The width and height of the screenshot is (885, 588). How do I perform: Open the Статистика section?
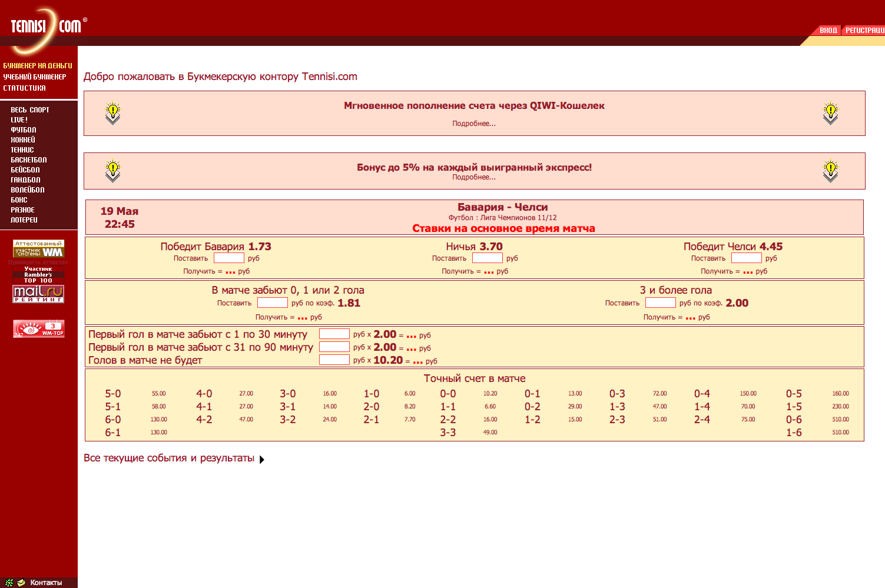24,88
